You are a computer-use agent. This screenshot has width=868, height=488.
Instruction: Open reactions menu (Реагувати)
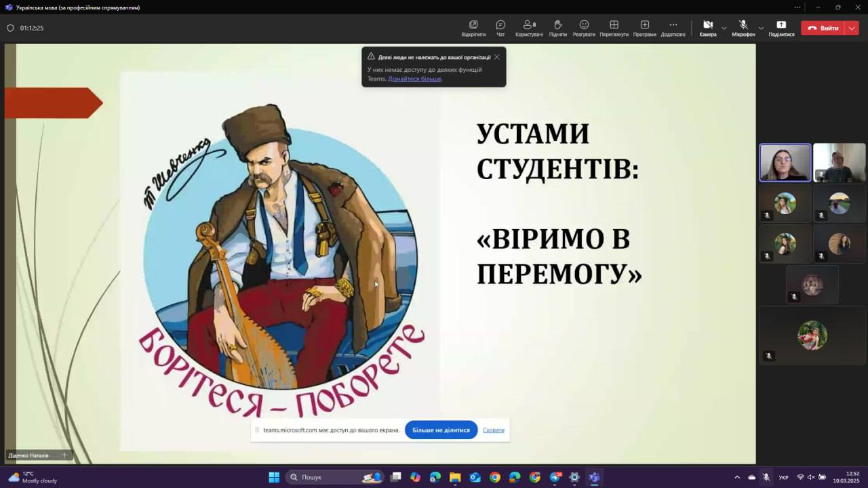click(584, 28)
